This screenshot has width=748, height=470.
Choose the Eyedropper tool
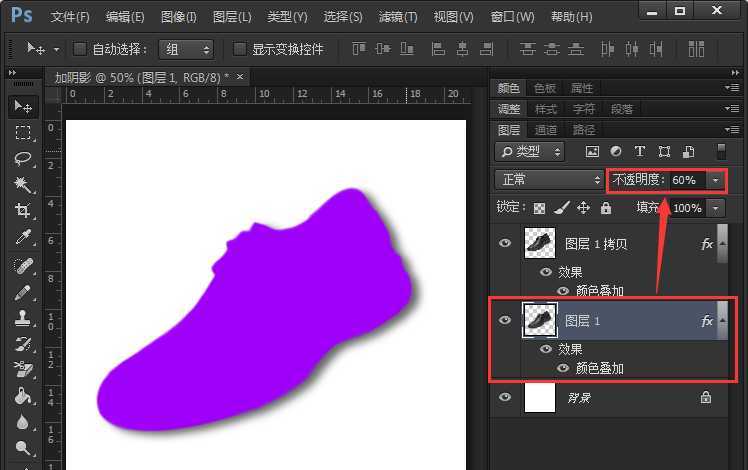click(22, 237)
